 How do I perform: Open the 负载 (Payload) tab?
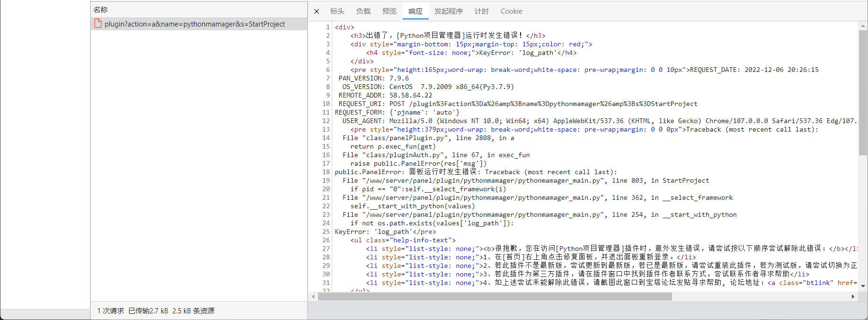(363, 11)
